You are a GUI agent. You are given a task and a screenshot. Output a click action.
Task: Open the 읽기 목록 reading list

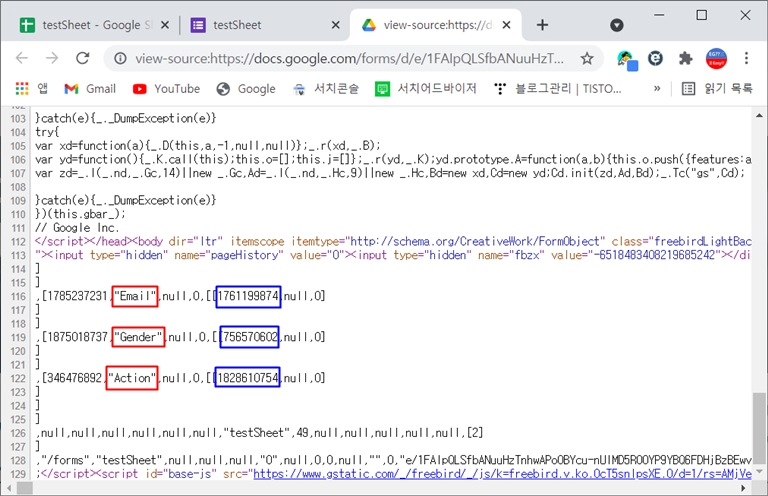point(718,89)
